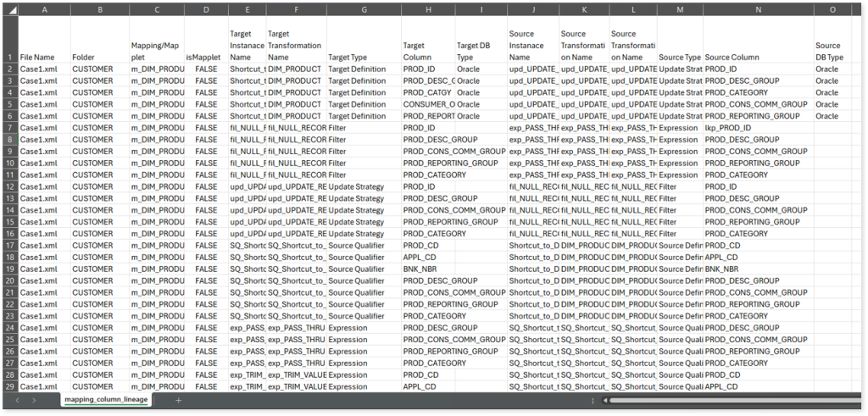Select row 12 header number
This screenshot has height=416, width=868.
(10, 186)
